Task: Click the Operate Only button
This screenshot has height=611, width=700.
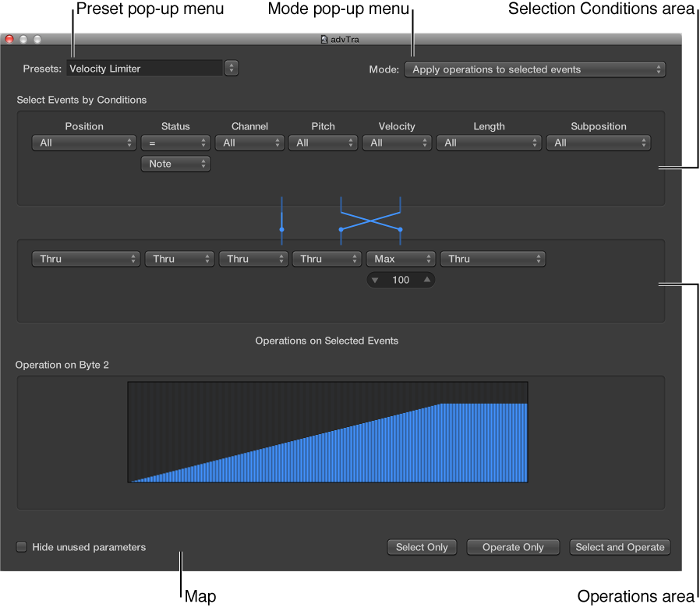Action: [512, 547]
